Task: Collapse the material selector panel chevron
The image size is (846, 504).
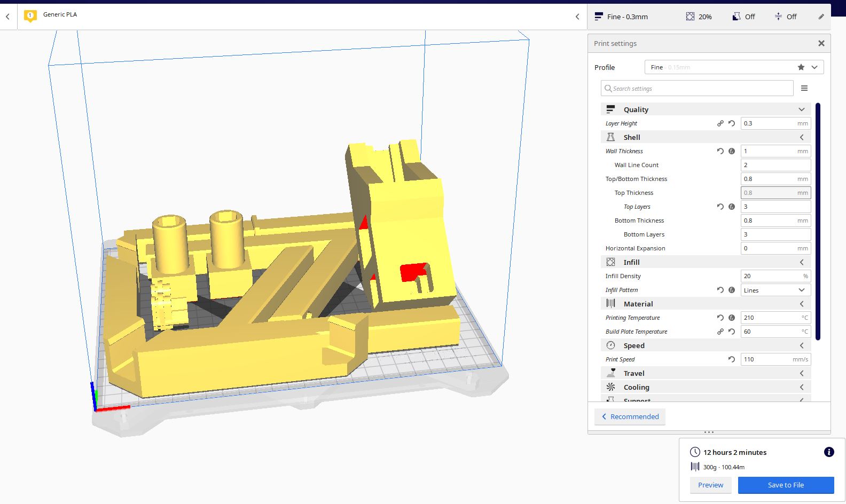Action: pyautogui.click(x=577, y=17)
